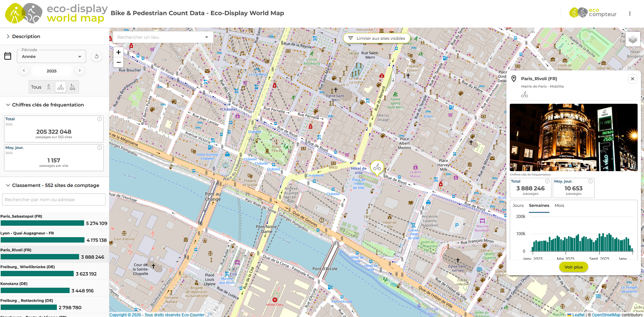Open the calendar date picker icon
The height and width of the screenshot is (317, 644).
(x=8, y=56)
